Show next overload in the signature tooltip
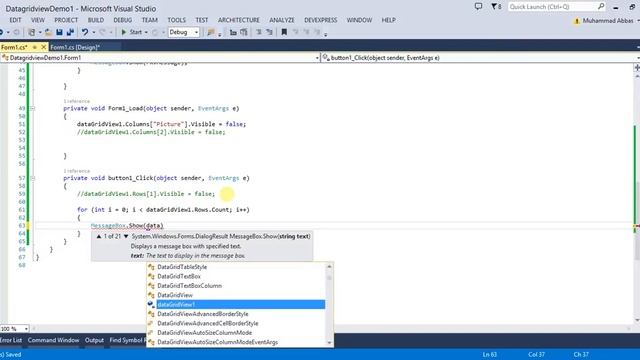Image resolution: width=640 pixels, height=360 pixels. (126, 236)
